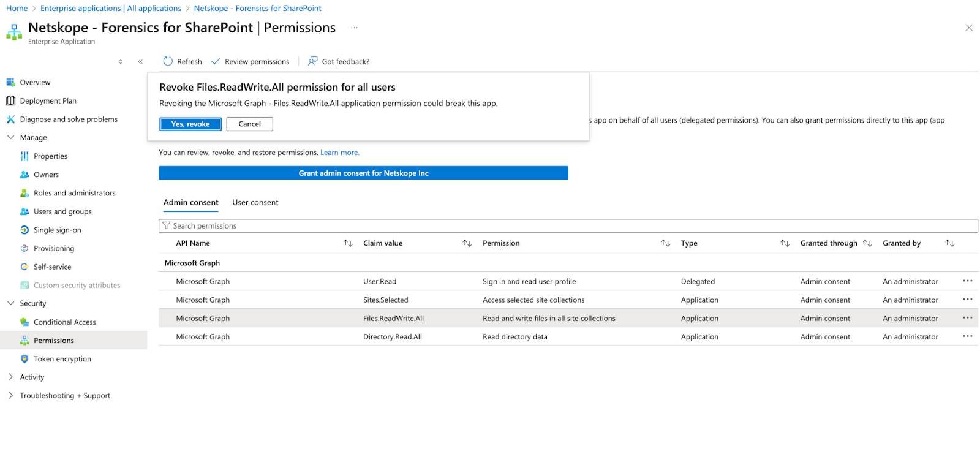Click 'Delegated' type cell in User.Read row
Image resolution: width=980 pixels, height=473 pixels.
point(698,281)
